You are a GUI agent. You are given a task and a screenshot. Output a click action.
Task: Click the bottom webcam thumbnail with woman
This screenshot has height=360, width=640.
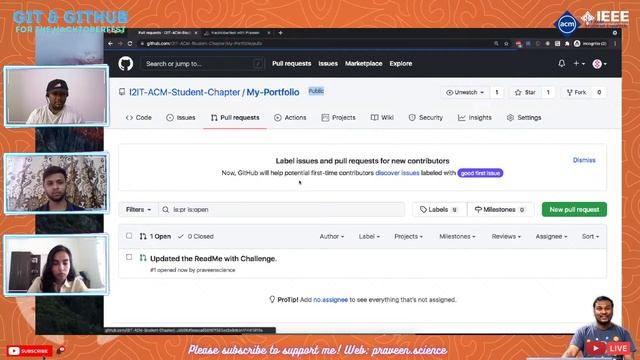point(56,264)
